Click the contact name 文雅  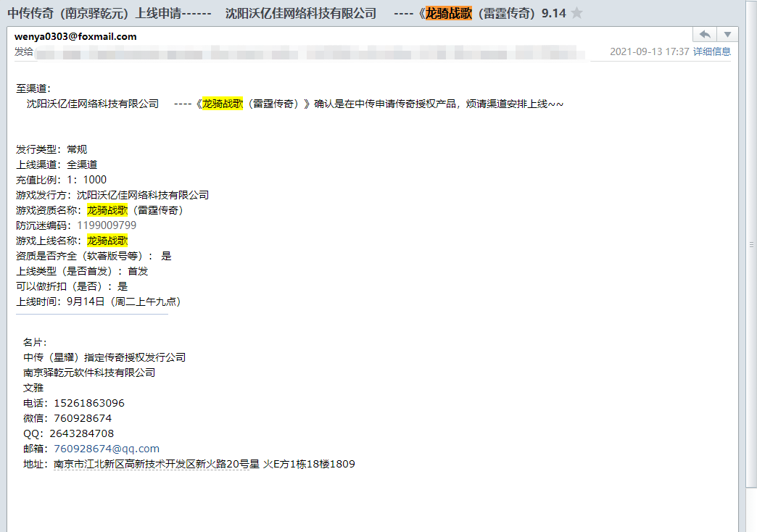(33, 388)
